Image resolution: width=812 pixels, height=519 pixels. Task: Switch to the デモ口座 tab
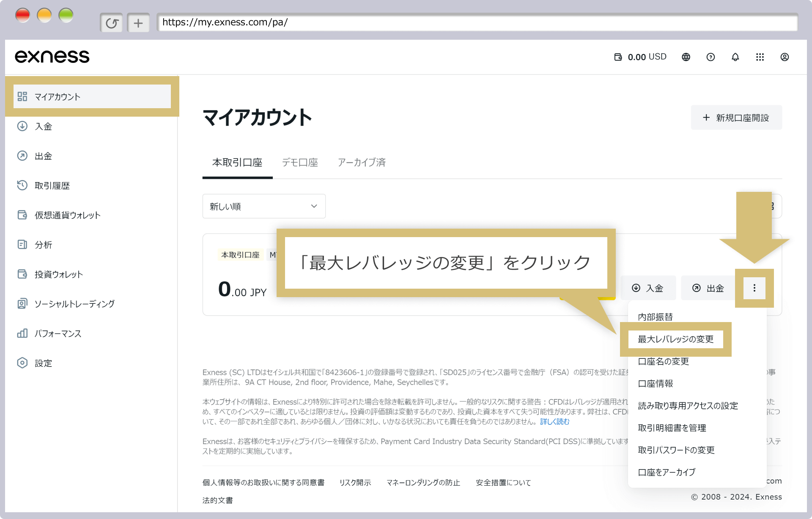pyautogui.click(x=300, y=163)
